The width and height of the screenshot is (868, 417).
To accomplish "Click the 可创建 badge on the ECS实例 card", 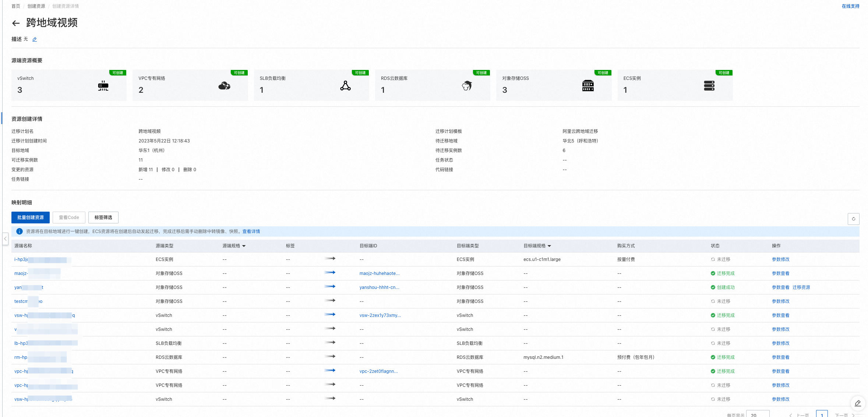I will click(724, 73).
